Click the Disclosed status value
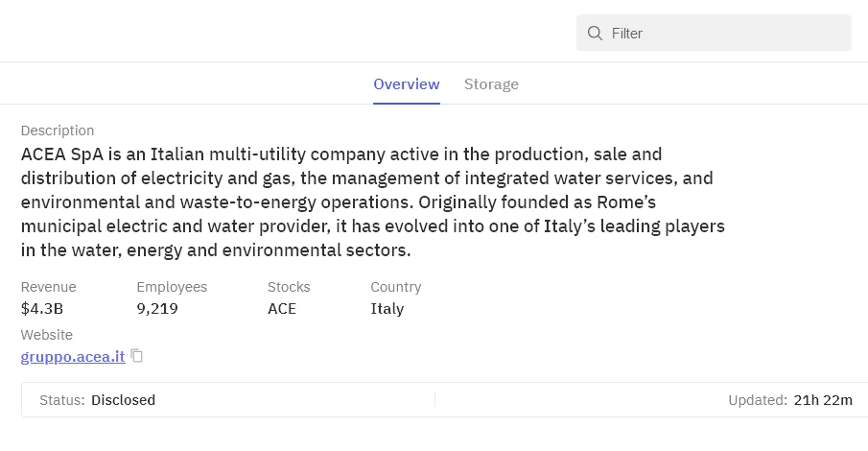868x451 pixels. click(x=123, y=400)
